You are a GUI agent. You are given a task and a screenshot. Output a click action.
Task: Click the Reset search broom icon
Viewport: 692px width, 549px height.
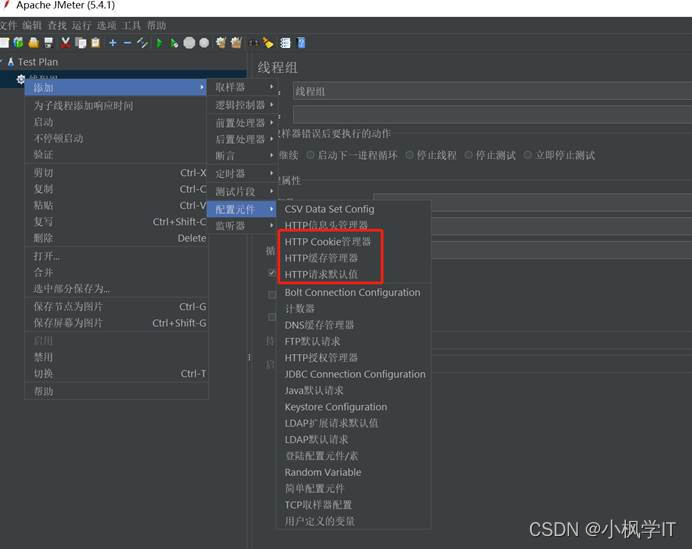[268, 43]
